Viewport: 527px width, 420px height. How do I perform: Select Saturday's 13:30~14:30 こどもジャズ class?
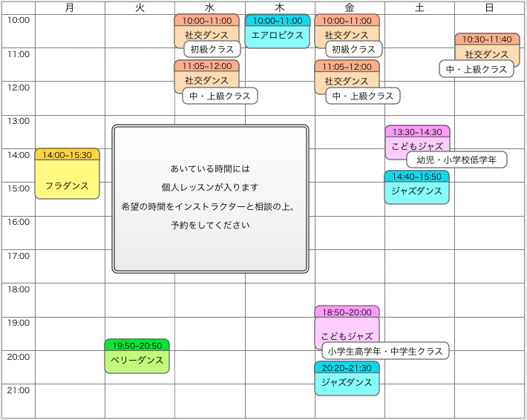pyautogui.click(x=416, y=144)
